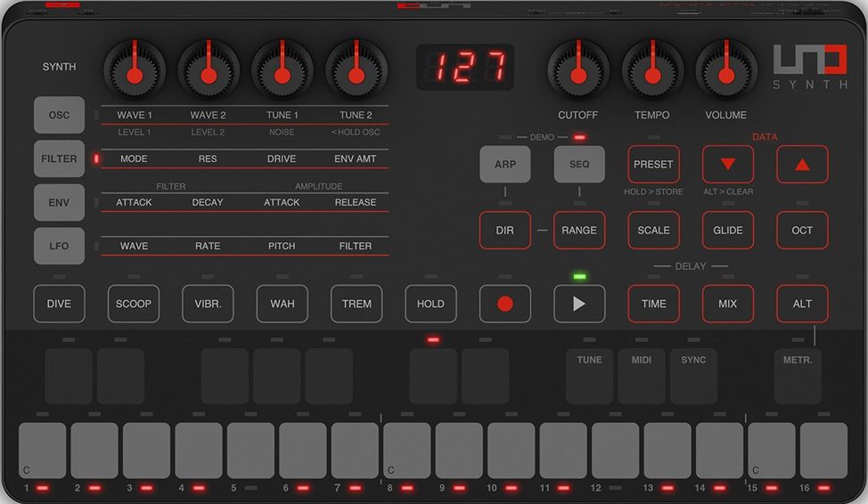The width and height of the screenshot is (868, 504).
Task: Select the OSC matrix row button
Action: pyautogui.click(x=59, y=115)
